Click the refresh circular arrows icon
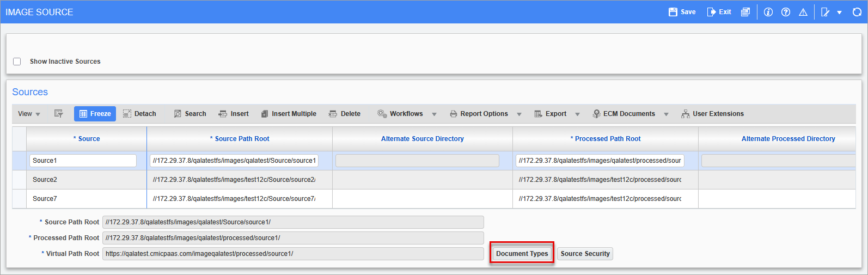Image resolution: width=868 pixels, height=275 pixels. pyautogui.click(x=857, y=12)
